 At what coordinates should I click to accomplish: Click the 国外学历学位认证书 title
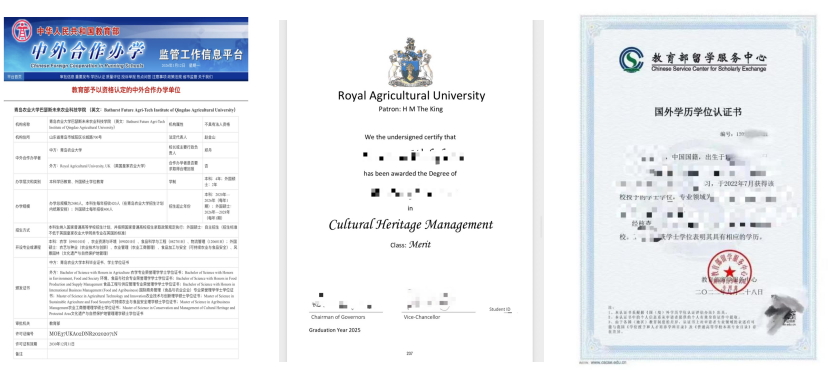(698, 112)
